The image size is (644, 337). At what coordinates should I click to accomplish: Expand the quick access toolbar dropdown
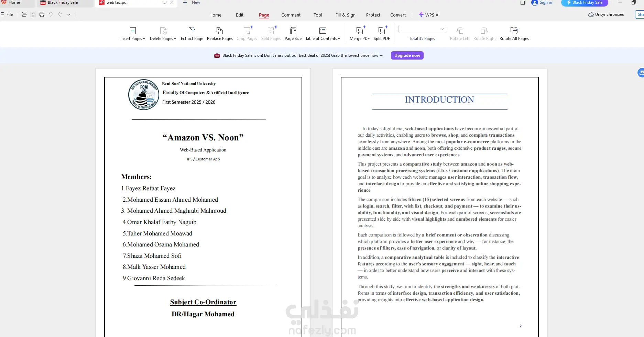click(69, 14)
